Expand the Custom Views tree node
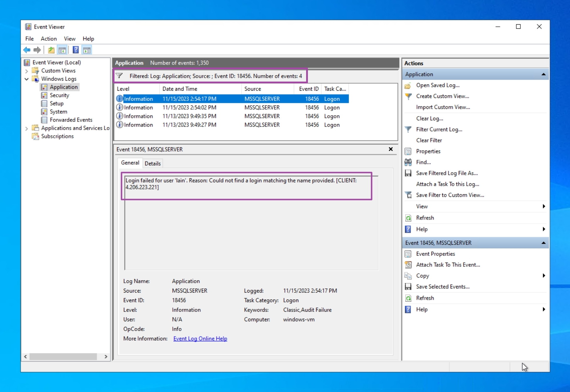The image size is (570, 392). (x=26, y=71)
